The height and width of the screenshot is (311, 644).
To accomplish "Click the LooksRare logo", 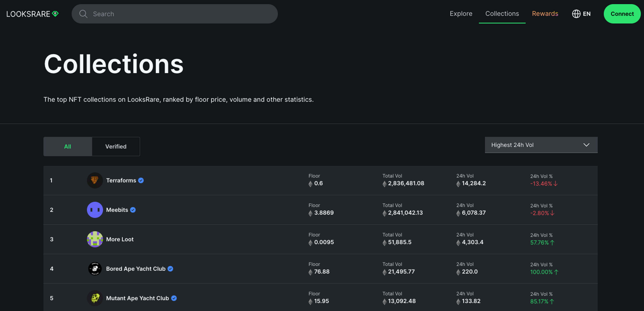I will coord(33,14).
